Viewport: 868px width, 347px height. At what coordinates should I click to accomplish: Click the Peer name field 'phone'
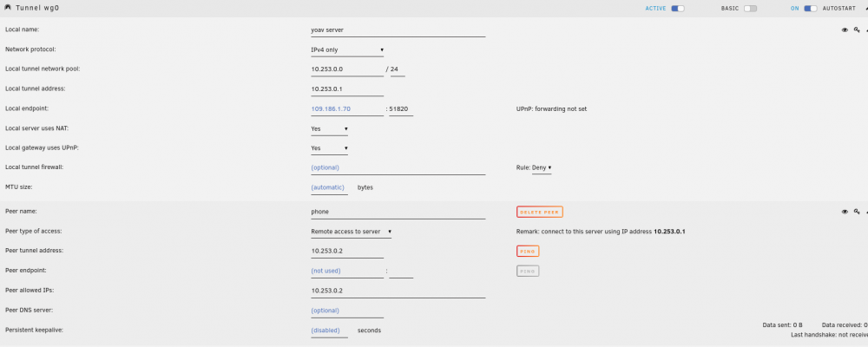(398, 212)
